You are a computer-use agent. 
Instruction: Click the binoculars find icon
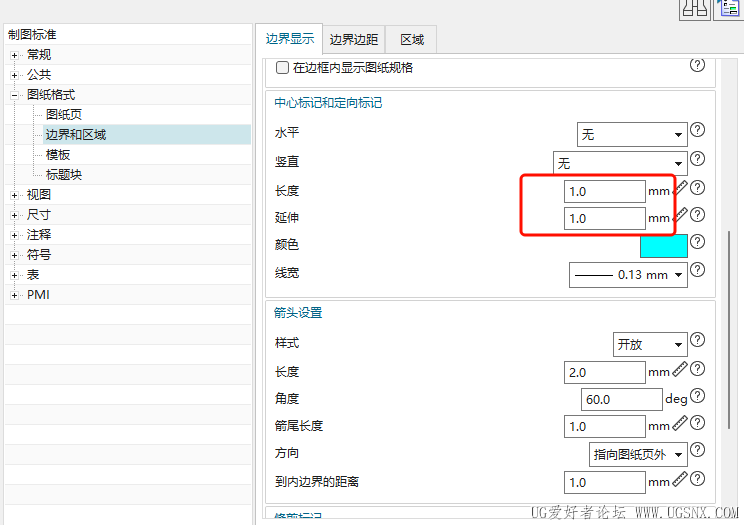click(x=695, y=9)
